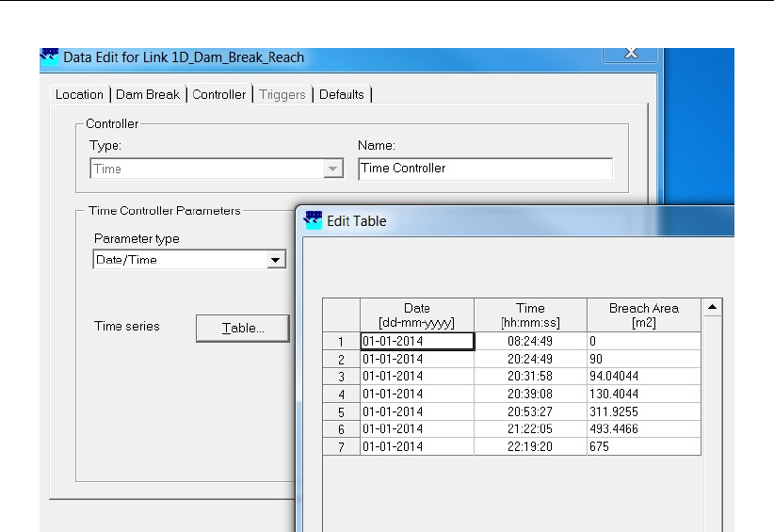
Task: Select date cell in row 1
Action: click(417, 342)
